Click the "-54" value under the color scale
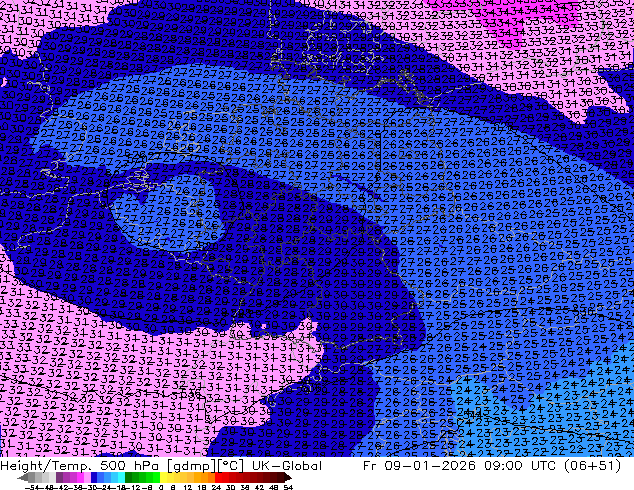This screenshot has height=490, width=634. 32,487
